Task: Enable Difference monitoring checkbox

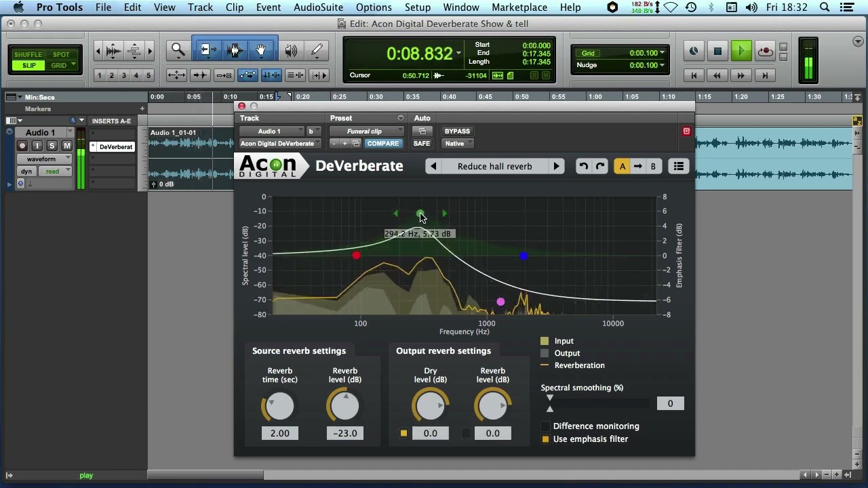Action: 545,426
